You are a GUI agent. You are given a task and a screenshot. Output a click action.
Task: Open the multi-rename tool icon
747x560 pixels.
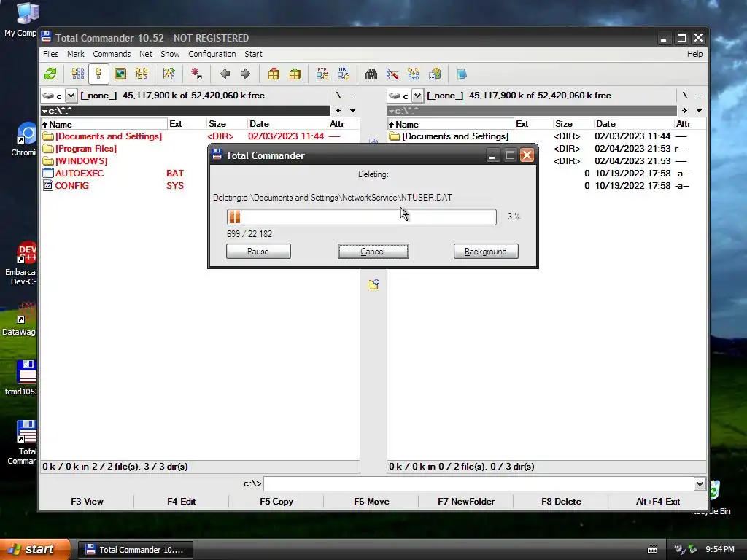(392, 74)
